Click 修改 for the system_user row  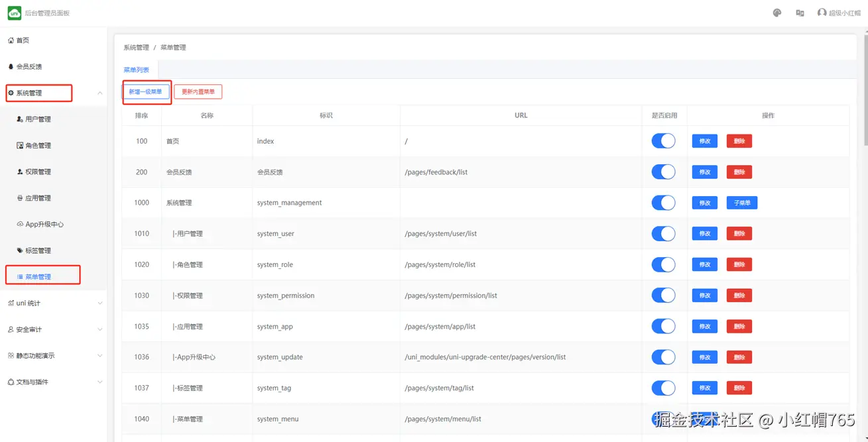705,234
